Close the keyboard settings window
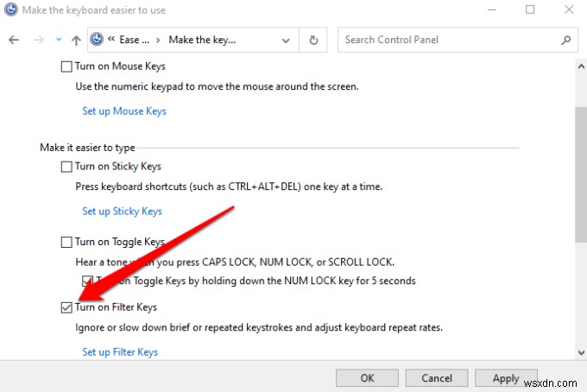This screenshot has width=587, height=392. coord(569,9)
